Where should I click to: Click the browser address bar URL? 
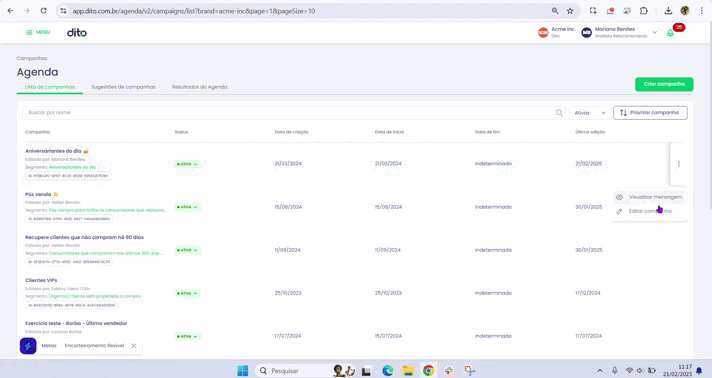pyautogui.click(x=194, y=11)
